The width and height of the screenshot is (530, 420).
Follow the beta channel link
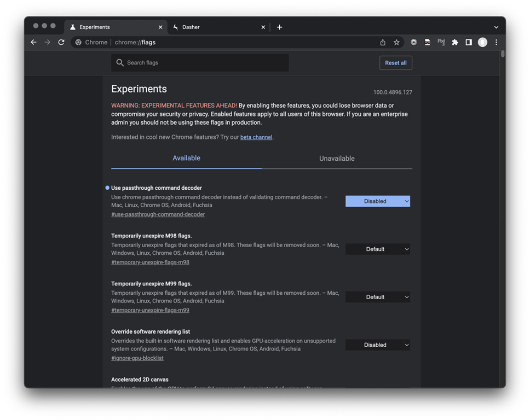[256, 137]
